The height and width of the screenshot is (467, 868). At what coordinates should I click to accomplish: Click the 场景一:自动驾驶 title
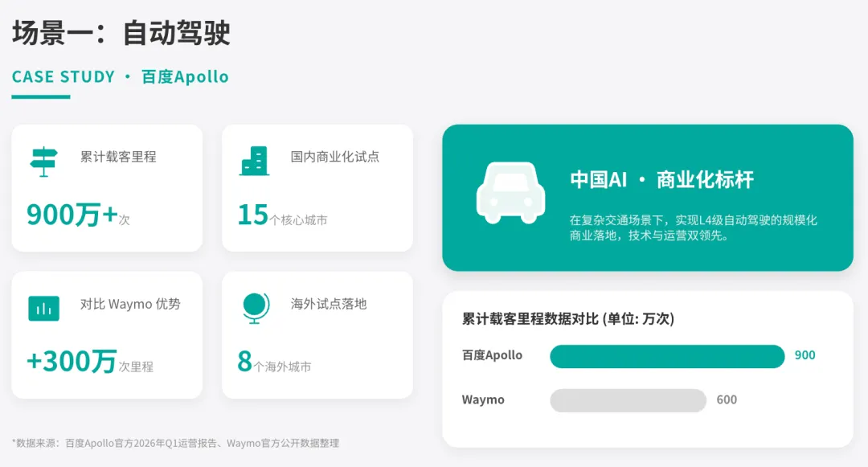(x=121, y=33)
